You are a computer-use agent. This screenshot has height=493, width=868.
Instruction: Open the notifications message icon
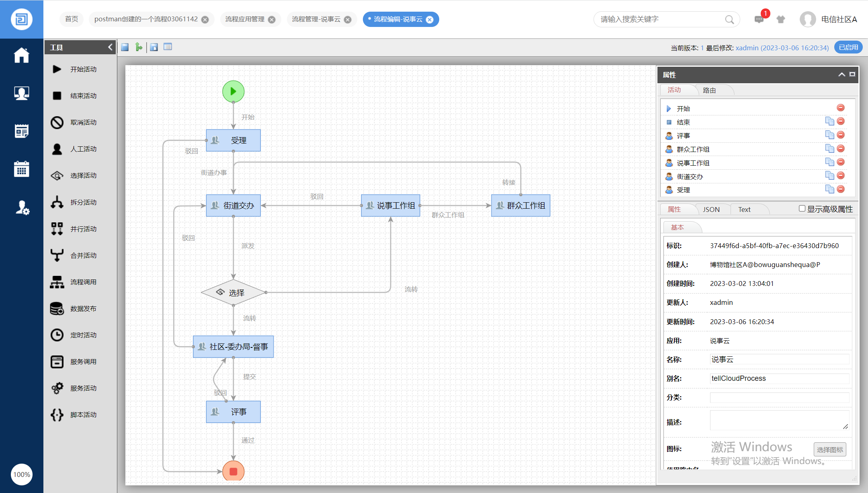point(759,19)
